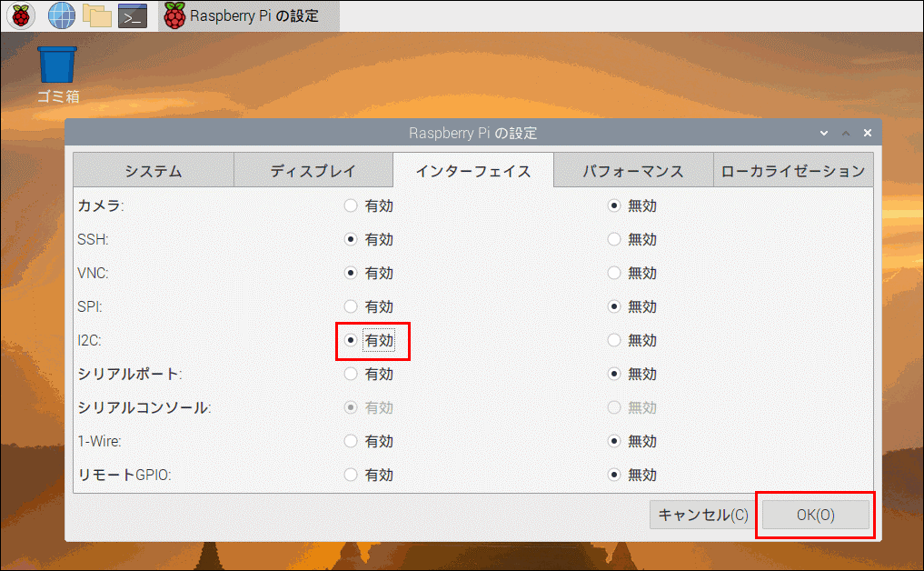The height and width of the screenshot is (571, 924).
Task: Click the Raspberry Pi の設定 taskbar entry
Action: 248,16
